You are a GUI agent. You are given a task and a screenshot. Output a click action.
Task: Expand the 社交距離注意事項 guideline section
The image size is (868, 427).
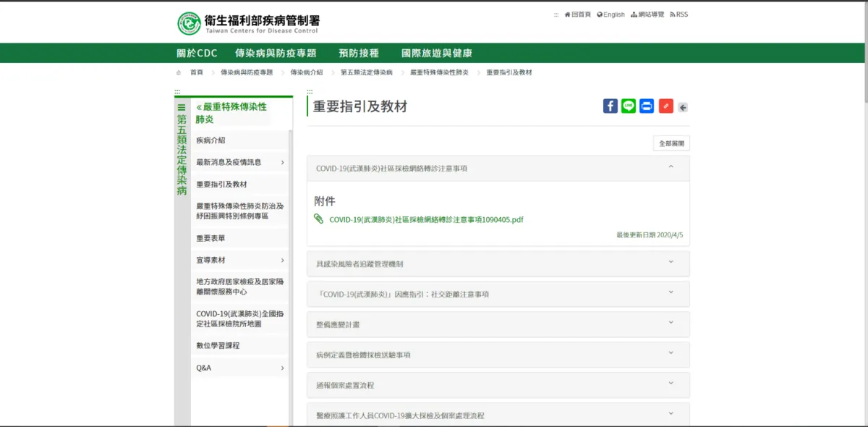(x=498, y=294)
